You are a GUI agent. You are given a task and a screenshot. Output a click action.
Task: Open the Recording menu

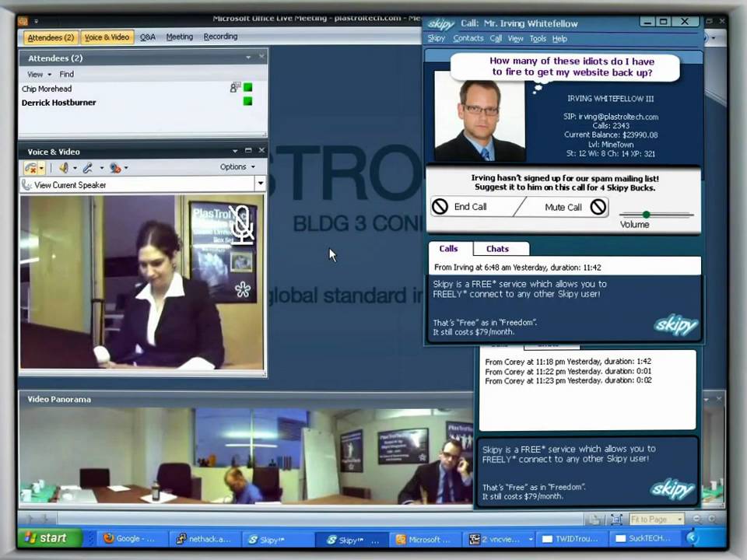click(x=220, y=37)
